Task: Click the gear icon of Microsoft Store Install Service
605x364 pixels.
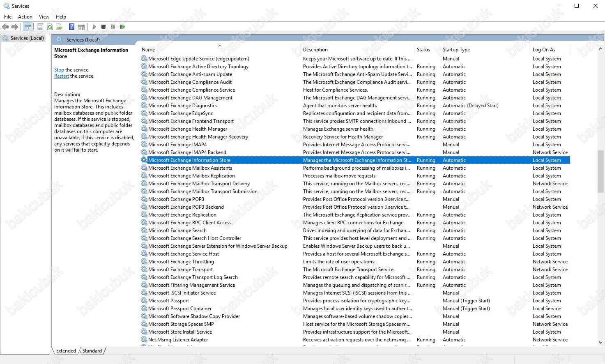Action: (x=144, y=332)
